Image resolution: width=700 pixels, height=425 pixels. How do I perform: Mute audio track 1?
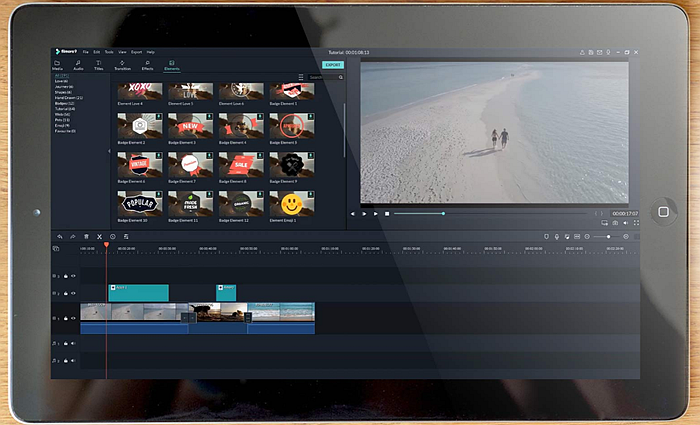coord(73,343)
